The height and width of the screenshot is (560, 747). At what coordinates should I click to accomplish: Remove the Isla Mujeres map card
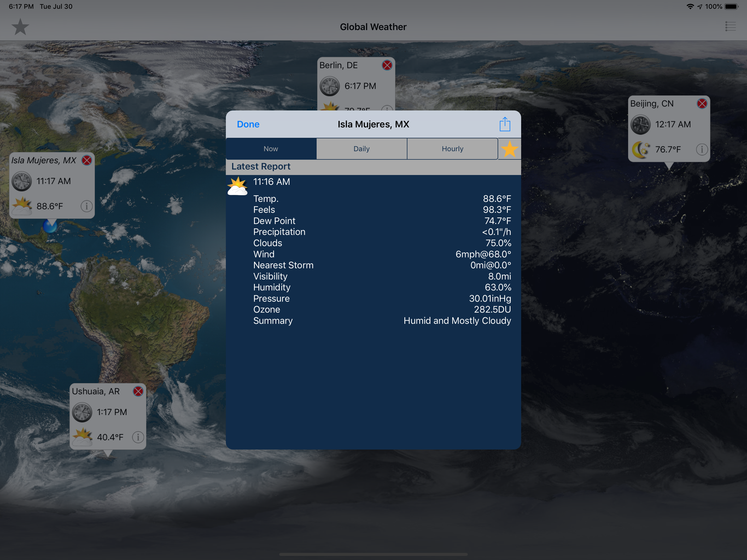[87, 161]
